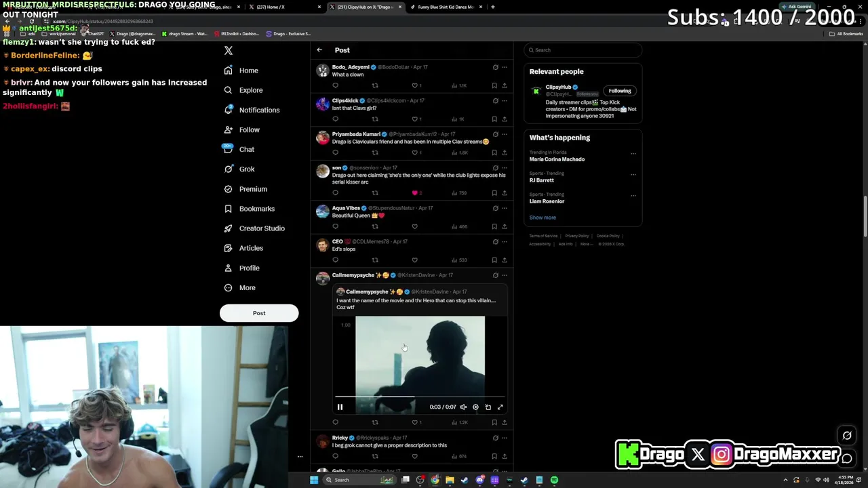Open Bodo_Adeyemi's profile avatar
Image resolution: width=868 pixels, height=488 pixels.
(x=323, y=70)
